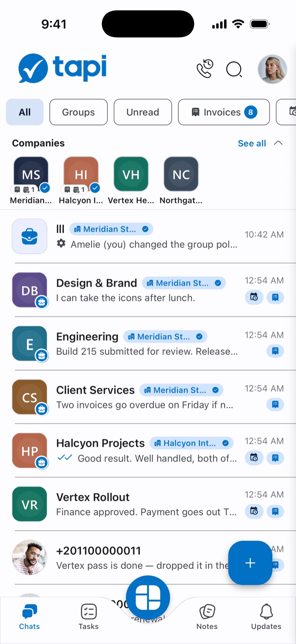This screenshot has width=296, height=644.
Task: Tap invoice icon in Client Services row
Action: (x=275, y=404)
